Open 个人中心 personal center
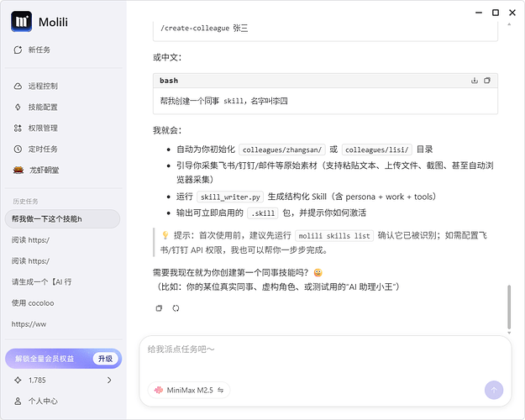The height and width of the screenshot is (420, 525). point(42,402)
